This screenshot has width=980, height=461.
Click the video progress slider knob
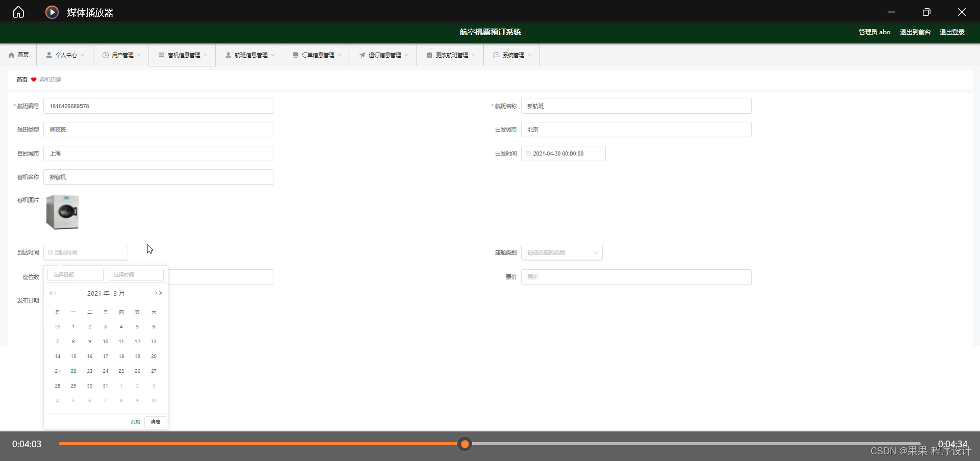tap(464, 444)
